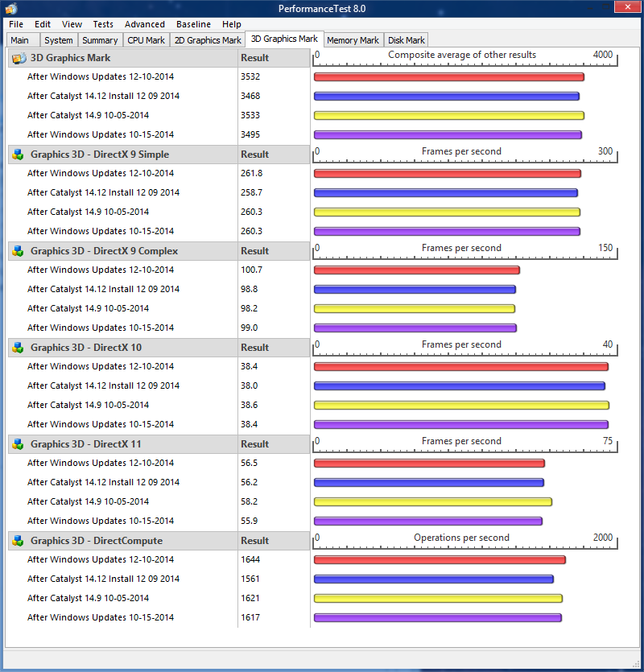Click the 3D Graphics Mark header icon
The height and width of the screenshot is (672, 644).
coord(19,58)
